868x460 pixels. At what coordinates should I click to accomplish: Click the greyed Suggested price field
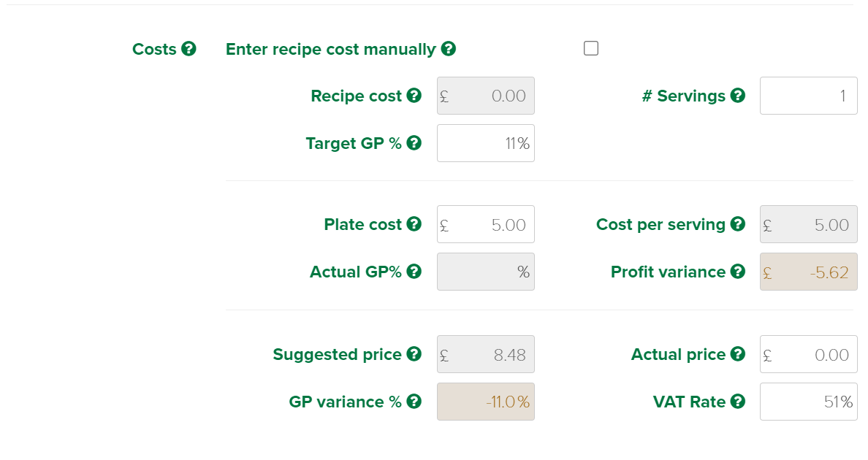pos(485,354)
